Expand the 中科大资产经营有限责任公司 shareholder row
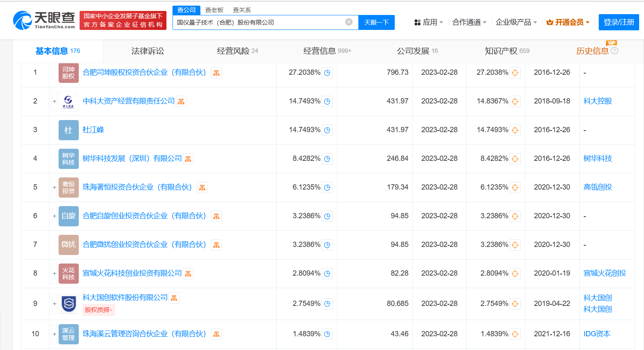 click(55, 101)
